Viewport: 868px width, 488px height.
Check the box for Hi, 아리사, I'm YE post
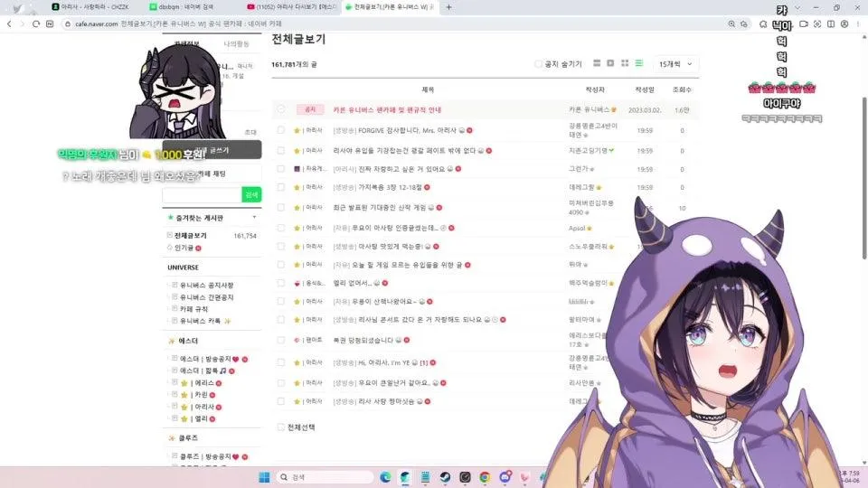click(x=280, y=362)
